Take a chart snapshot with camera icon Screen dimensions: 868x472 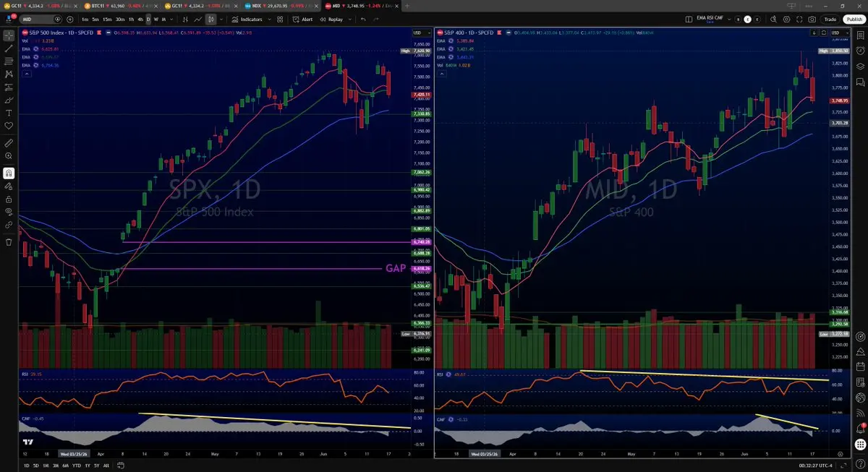tap(812, 20)
